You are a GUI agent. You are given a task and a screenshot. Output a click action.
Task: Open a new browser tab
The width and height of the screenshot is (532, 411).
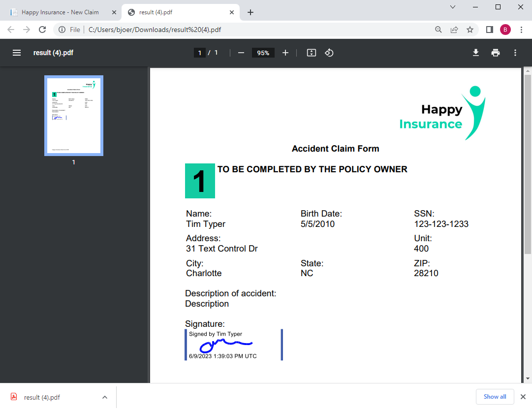(250, 12)
